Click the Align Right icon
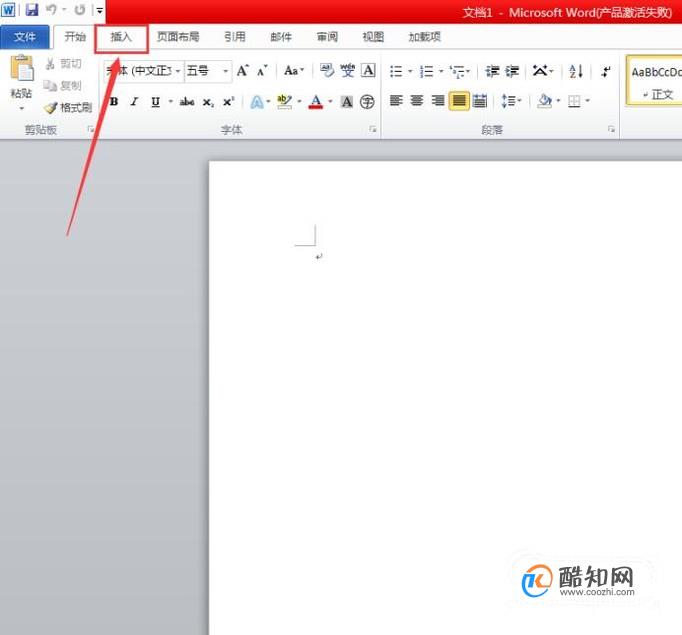 (438, 101)
